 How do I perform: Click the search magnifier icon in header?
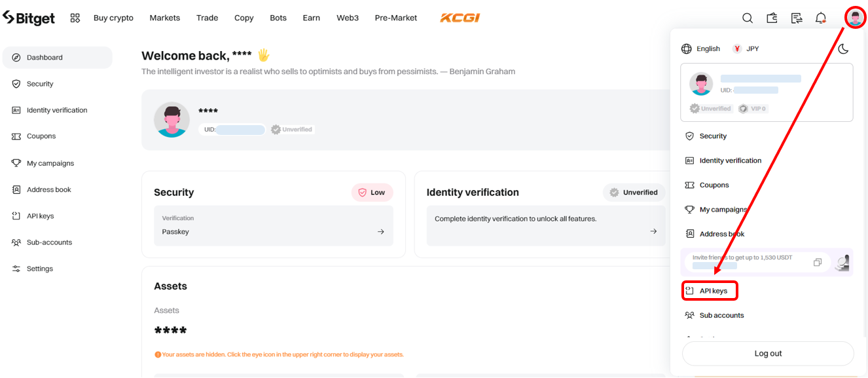pos(747,18)
